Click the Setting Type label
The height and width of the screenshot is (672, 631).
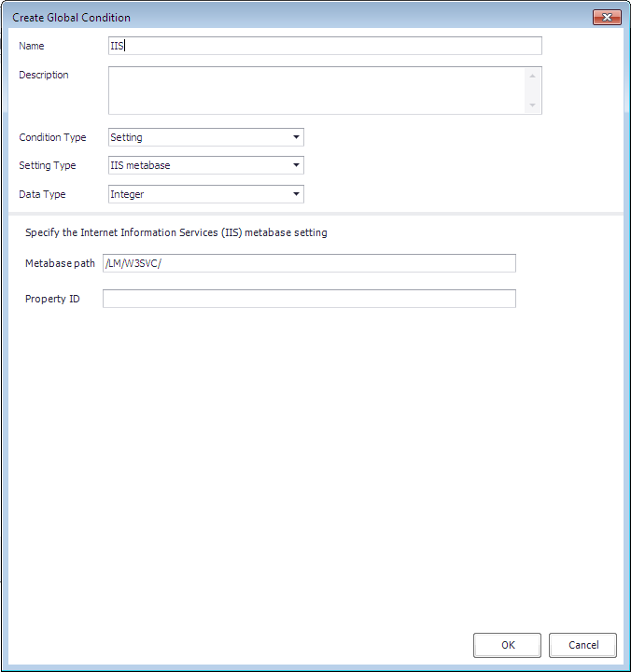click(48, 165)
